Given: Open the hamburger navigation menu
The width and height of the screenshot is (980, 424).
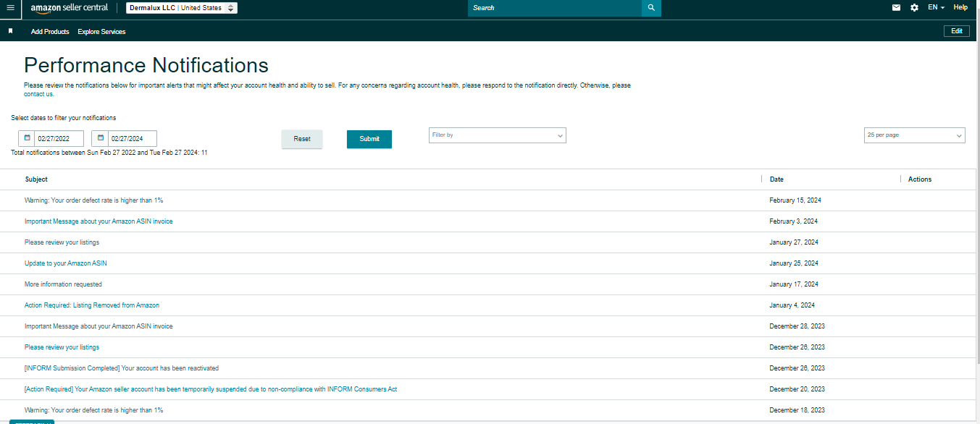Looking at the screenshot, I should click(x=10, y=8).
